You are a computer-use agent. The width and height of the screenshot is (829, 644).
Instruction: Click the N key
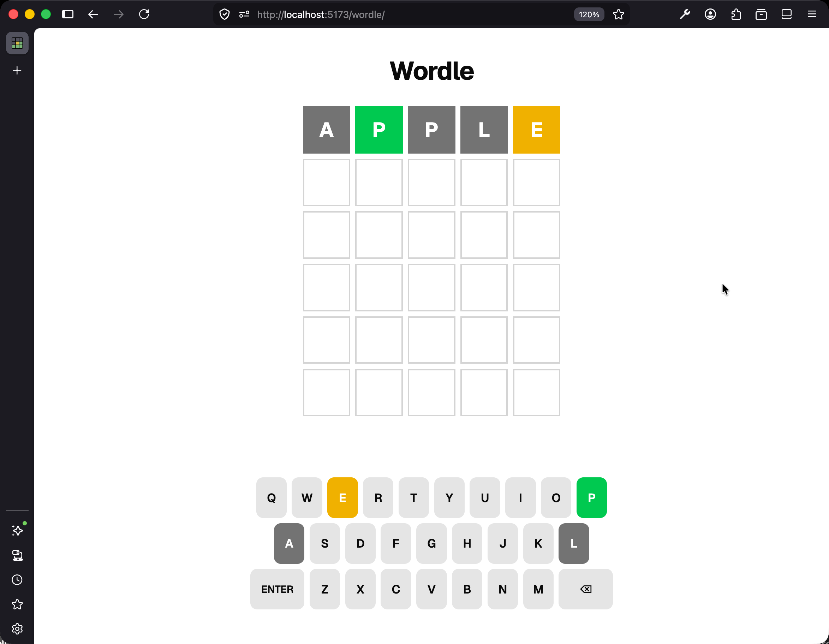tap(502, 589)
